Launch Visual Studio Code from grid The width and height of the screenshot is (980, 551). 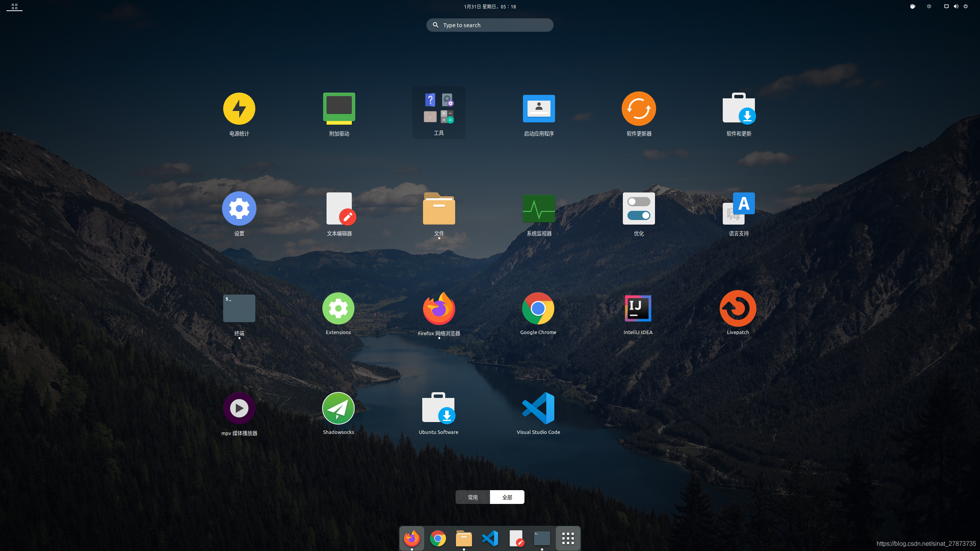(x=538, y=414)
